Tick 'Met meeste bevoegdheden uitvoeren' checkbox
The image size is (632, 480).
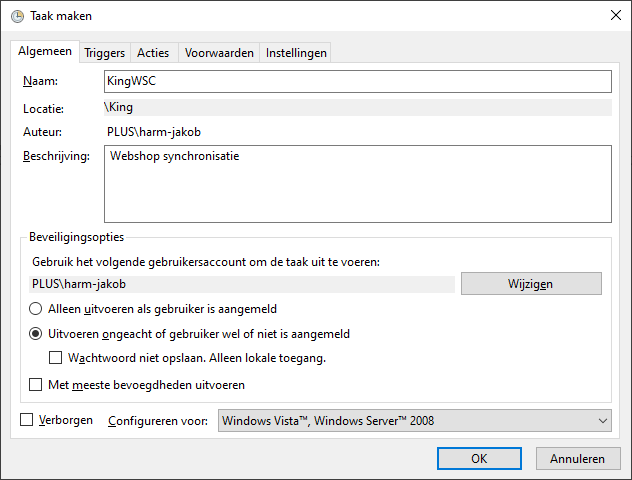37,384
